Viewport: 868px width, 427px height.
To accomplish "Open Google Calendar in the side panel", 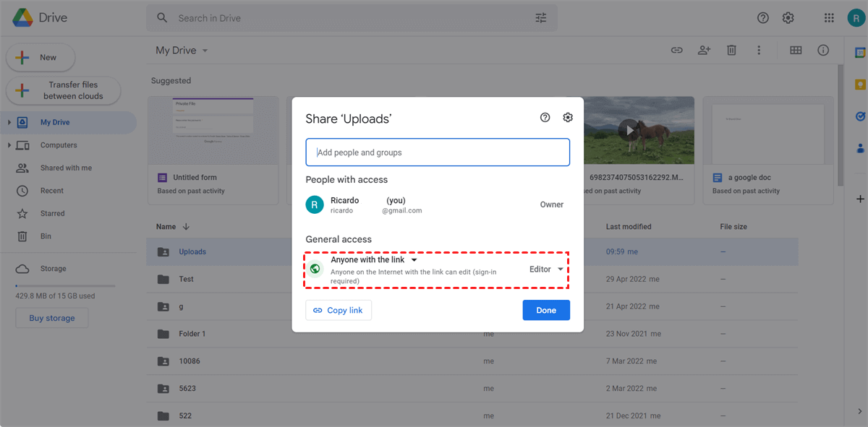I will [x=859, y=53].
